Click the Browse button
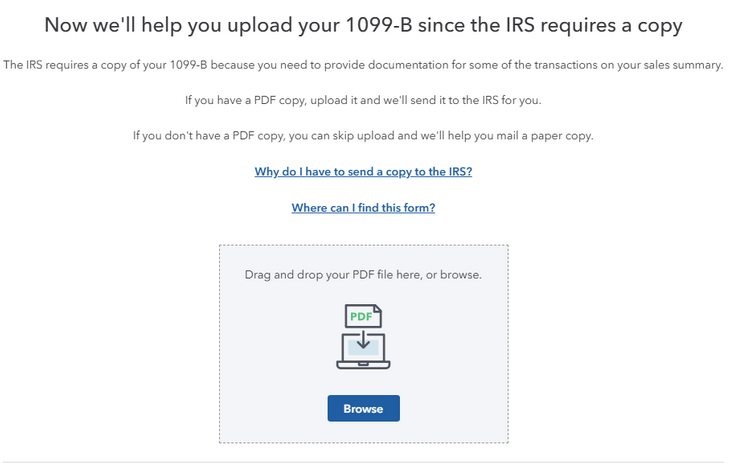 [x=363, y=408]
